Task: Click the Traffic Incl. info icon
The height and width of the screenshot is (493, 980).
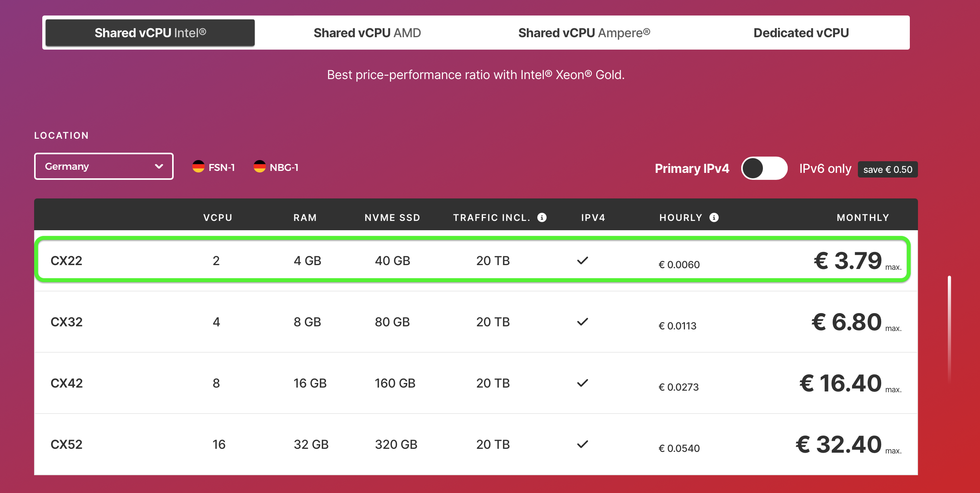Action: [x=542, y=217]
